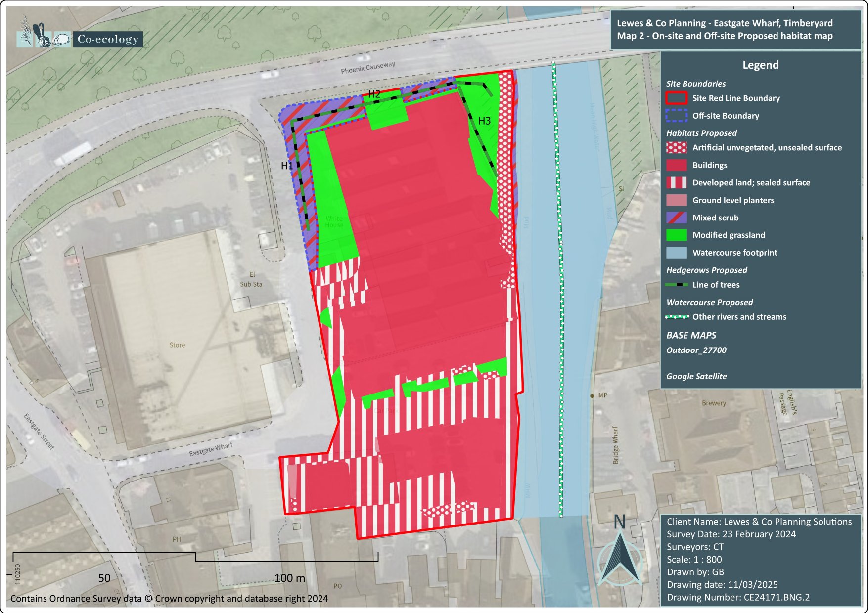Select the Outdoor_27700 base map entry
Image resolution: width=868 pixels, height=613 pixels.
(696, 350)
